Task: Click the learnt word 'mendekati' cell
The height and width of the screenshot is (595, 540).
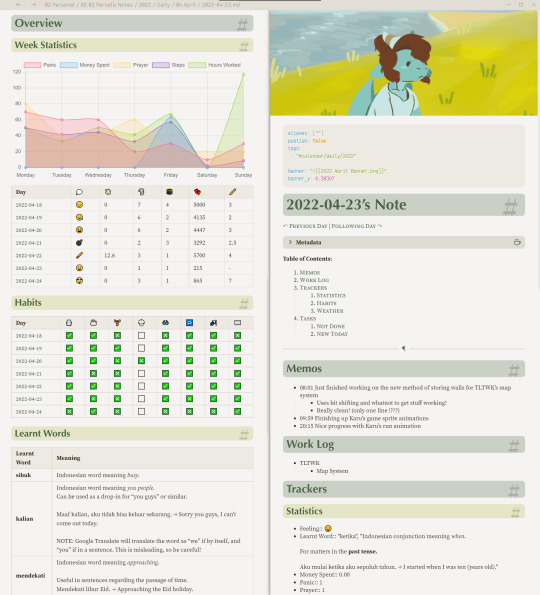Action: [x=30, y=576]
